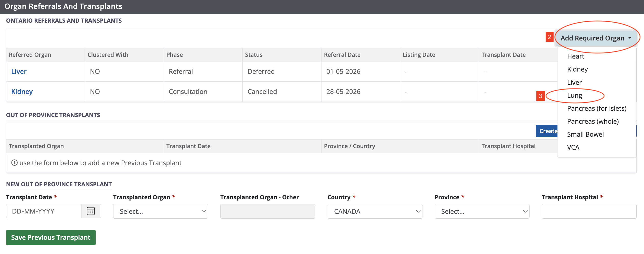This screenshot has height=254, width=644.
Task: Open the Liver referral link
Action: coord(19,72)
